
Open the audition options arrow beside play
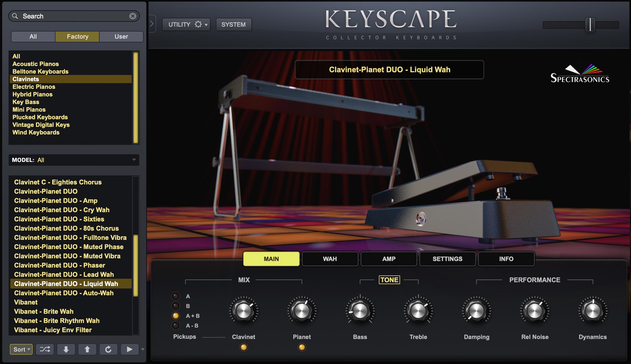click(143, 349)
